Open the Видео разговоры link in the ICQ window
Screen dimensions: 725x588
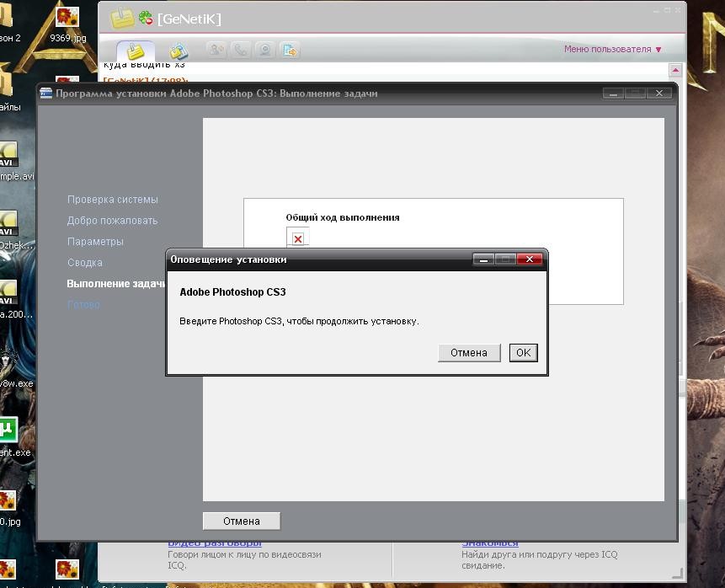[x=214, y=543]
